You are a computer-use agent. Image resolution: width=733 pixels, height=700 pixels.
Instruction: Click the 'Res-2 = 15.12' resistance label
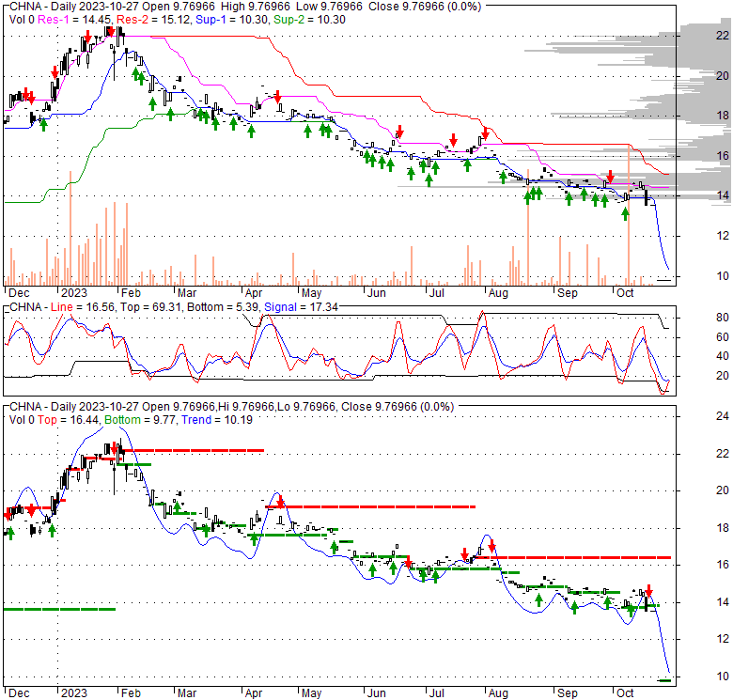[x=154, y=20]
